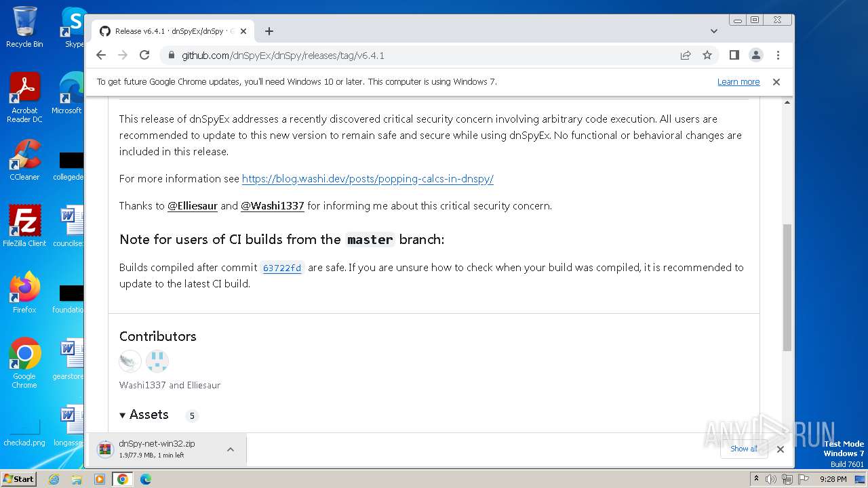Open the gearstore Word document on desktop

tap(69, 359)
